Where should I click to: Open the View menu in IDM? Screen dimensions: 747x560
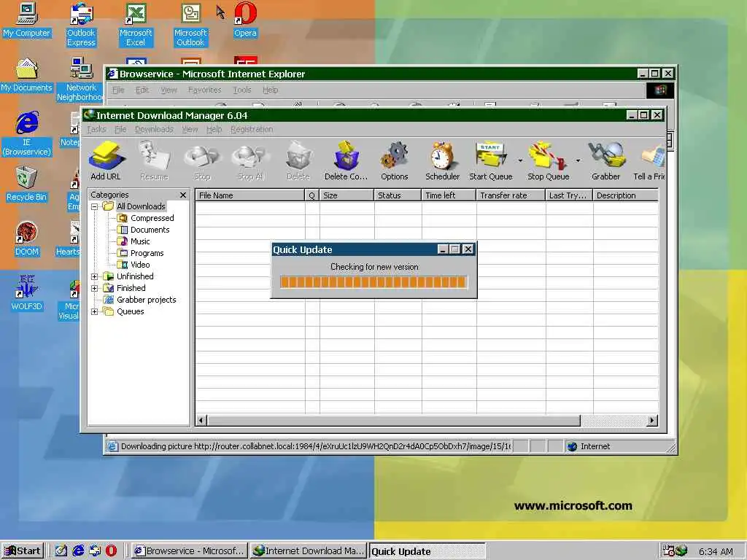point(190,129)
